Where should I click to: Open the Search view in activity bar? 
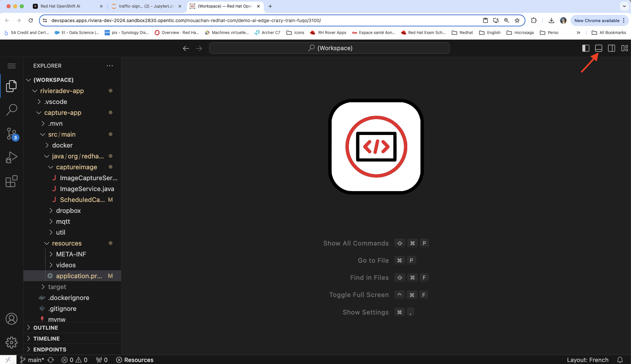12,110
